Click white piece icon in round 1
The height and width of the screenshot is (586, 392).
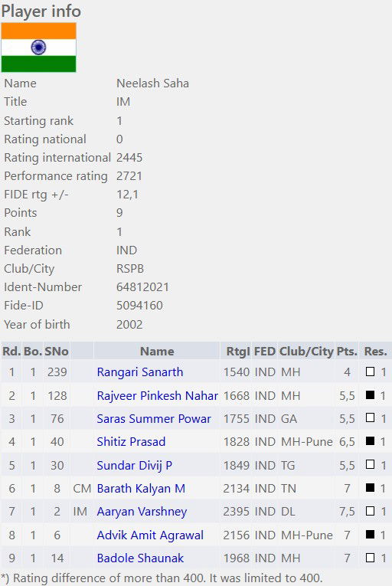370,372
